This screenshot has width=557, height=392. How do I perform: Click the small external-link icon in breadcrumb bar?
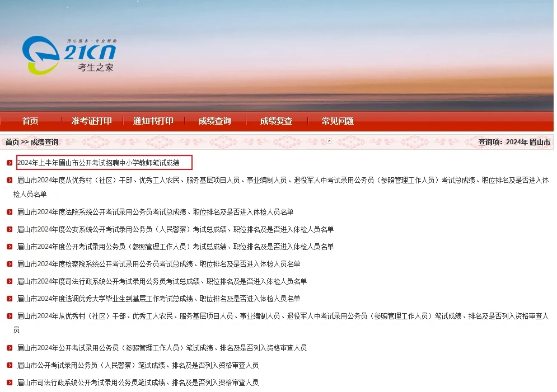(x=329, y=141)
